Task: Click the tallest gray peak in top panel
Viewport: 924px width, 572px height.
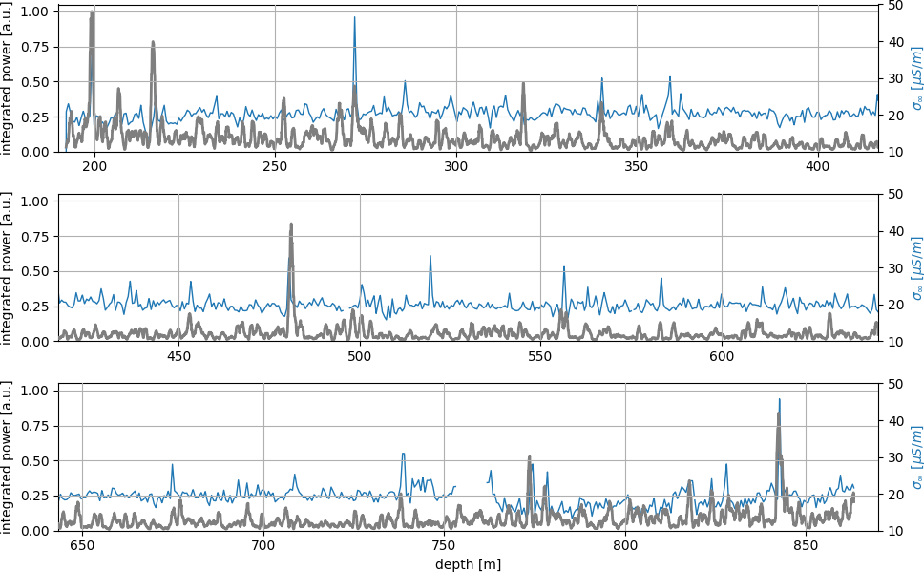Action: click(x=92, y=13)
